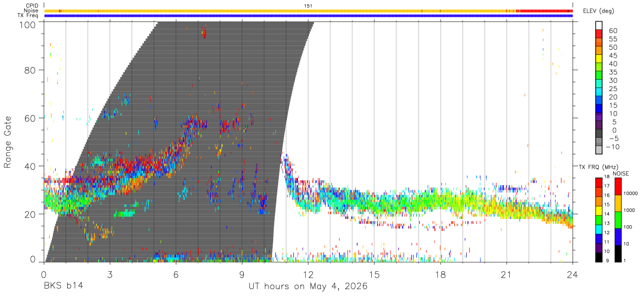644x297 pixels.
Task: Click the x-axis tick label '6'
Action: click(176, 274)
